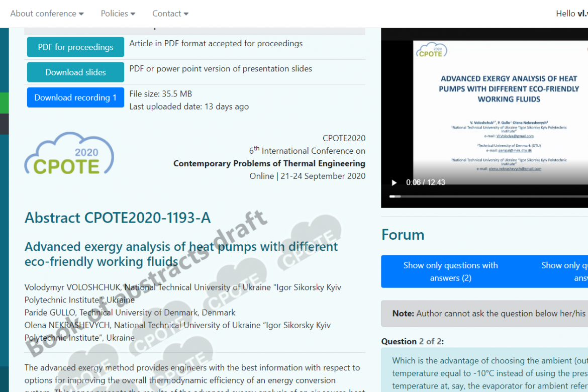The width and height of the screenshot is (588, 392).
Task: Download recording 1 file
Action: [75, 97]
